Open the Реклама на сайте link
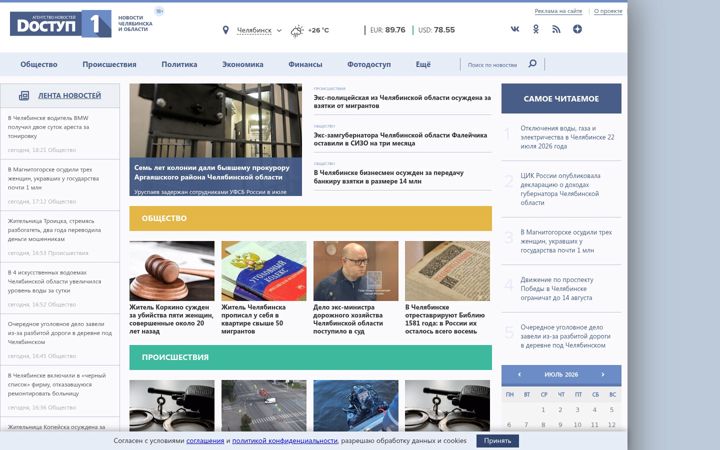 (558, 11)
